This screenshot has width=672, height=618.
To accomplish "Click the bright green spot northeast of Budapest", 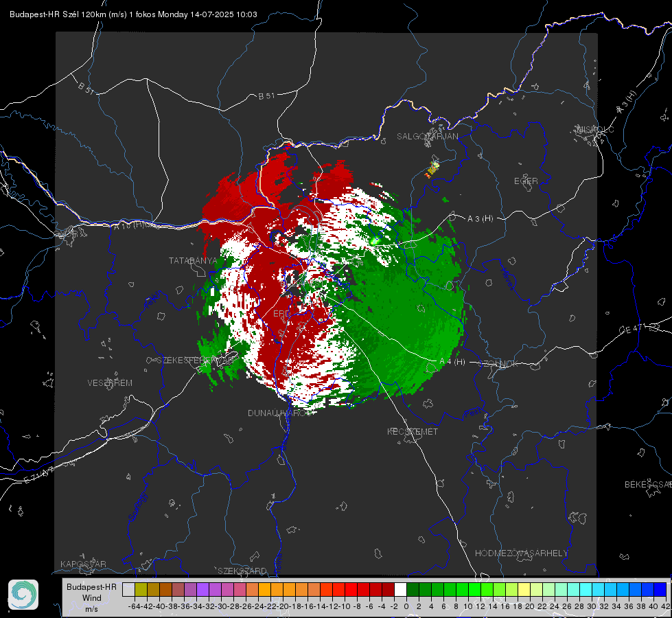I will (375, 242).
